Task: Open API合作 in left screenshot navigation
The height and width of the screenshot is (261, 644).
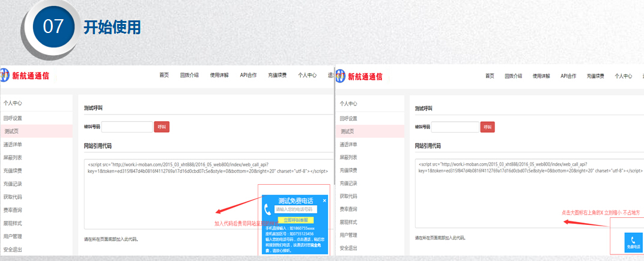Action: tap(249, 75)
